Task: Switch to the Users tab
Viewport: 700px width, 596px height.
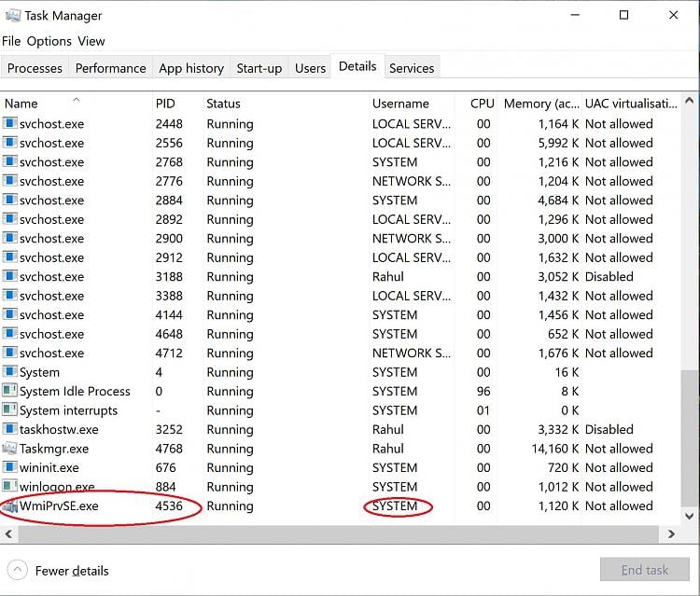Action: pyautogui.click(x=310, y=68)
